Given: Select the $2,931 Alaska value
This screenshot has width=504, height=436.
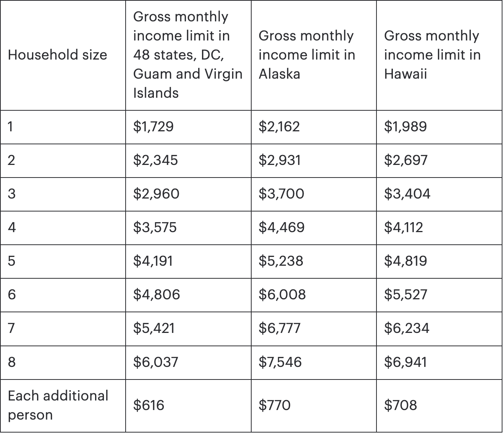Looking at the screenshot, I should coord(279,160).
